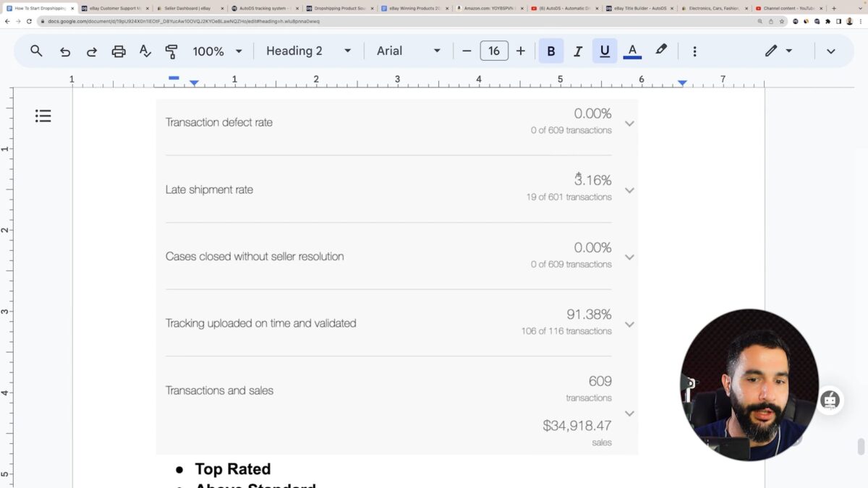Screen dimensions: 868x488
Task: Reload the page
Action: [x=28, y=22]
